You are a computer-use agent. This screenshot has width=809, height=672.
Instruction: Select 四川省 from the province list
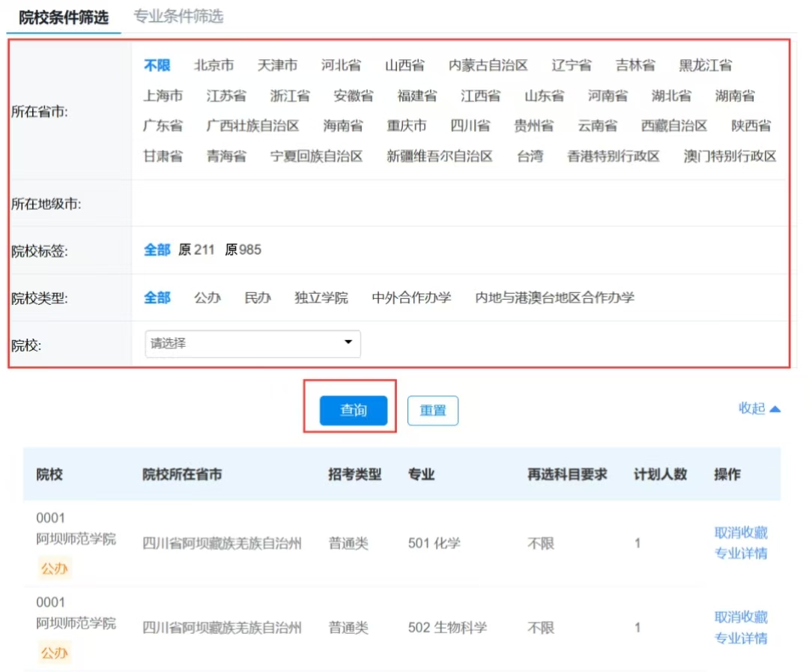470,126
